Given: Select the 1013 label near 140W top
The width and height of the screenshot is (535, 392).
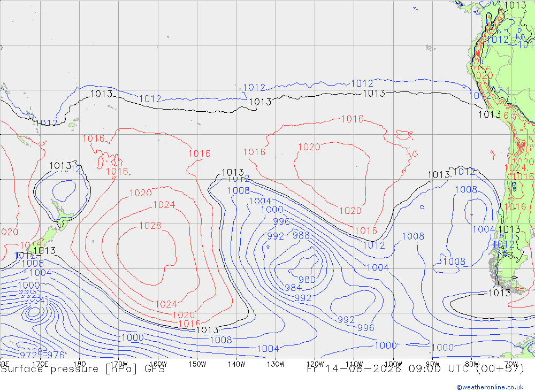Looking at the screenshot, I should (x=260, y=102).
